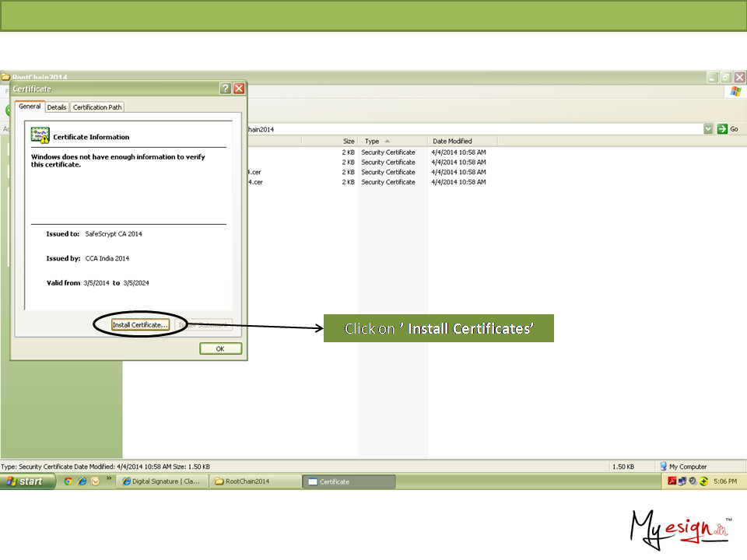Click the green Go arrow icon

(722, 129)
